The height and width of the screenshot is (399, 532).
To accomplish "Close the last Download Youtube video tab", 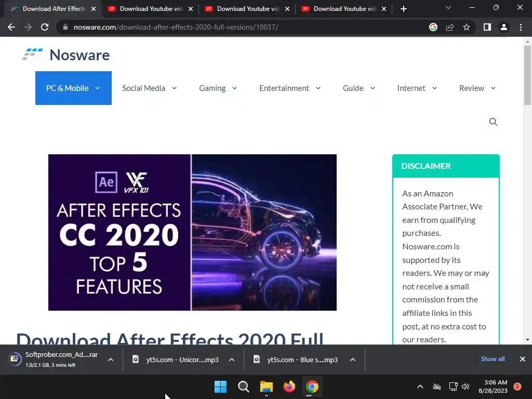I will point(384,9).
